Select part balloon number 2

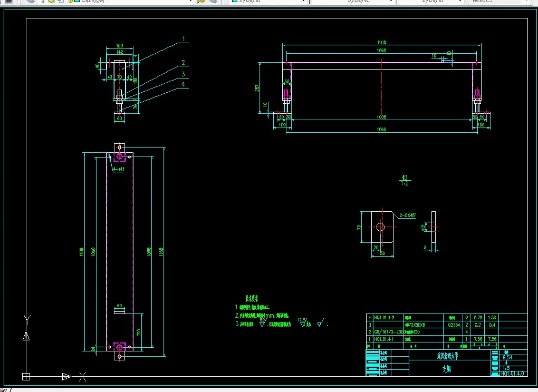183,62
